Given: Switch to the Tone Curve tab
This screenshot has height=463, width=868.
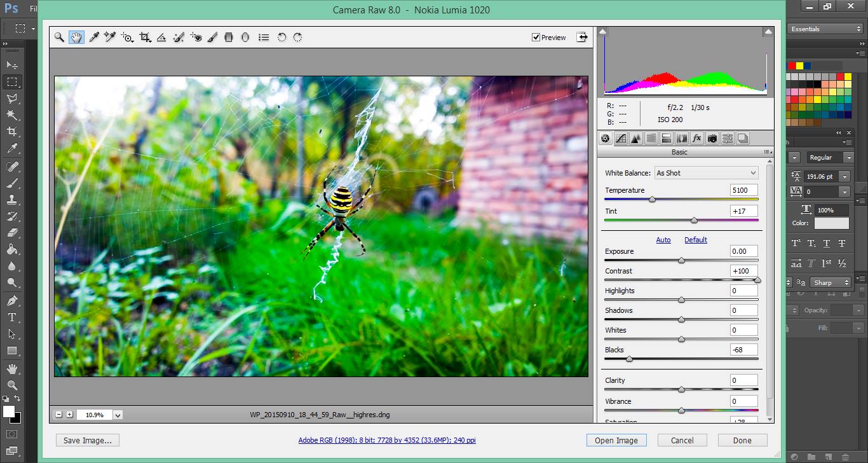Looking at the screenshot, I should (x=621, y=138).
